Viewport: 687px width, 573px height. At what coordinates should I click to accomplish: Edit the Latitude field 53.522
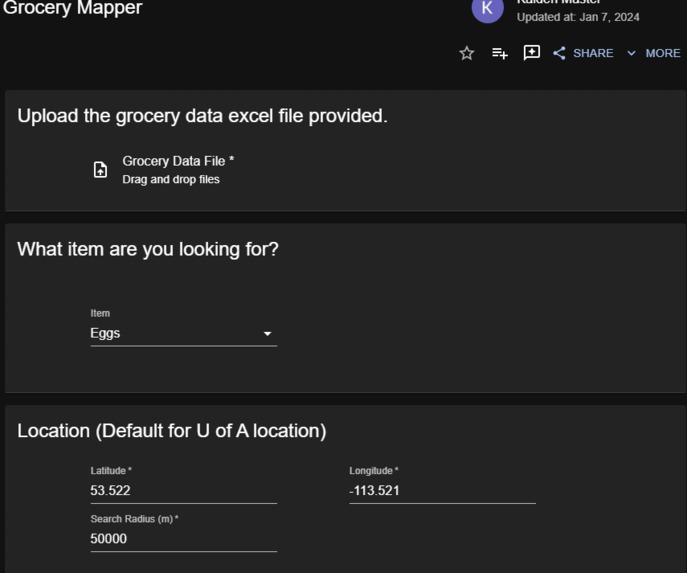pyautogui.click(x=184, y=490)
